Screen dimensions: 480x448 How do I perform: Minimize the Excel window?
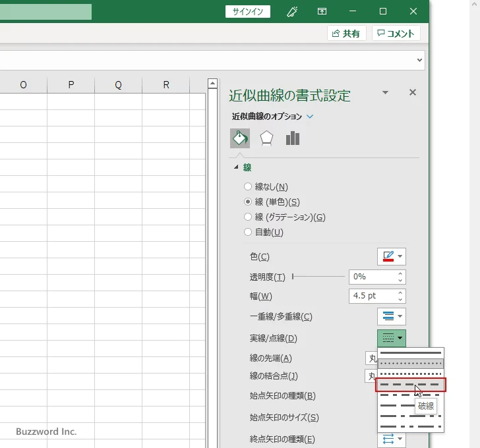(353, 11)
